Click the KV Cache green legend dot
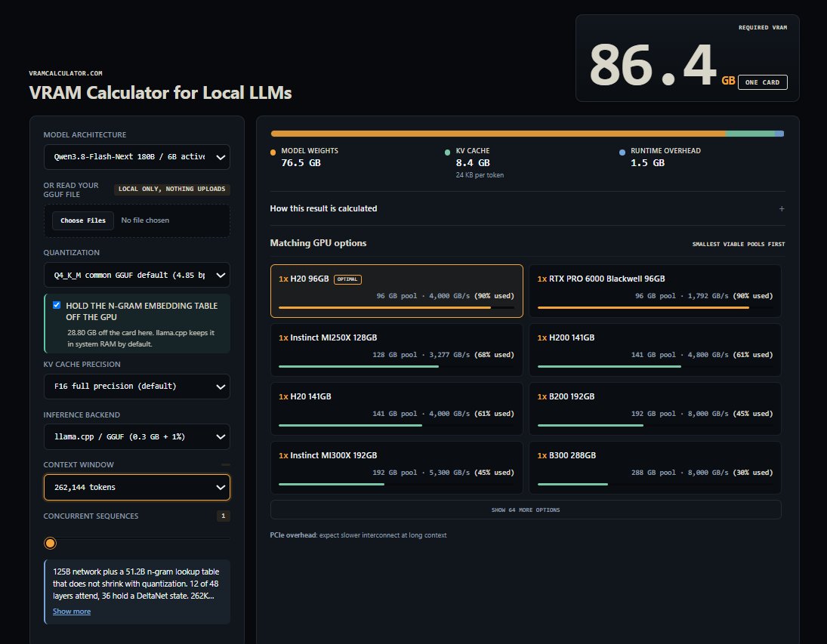Image resolution: width=827 pixels, height=644 pixels. pos(447,153)
